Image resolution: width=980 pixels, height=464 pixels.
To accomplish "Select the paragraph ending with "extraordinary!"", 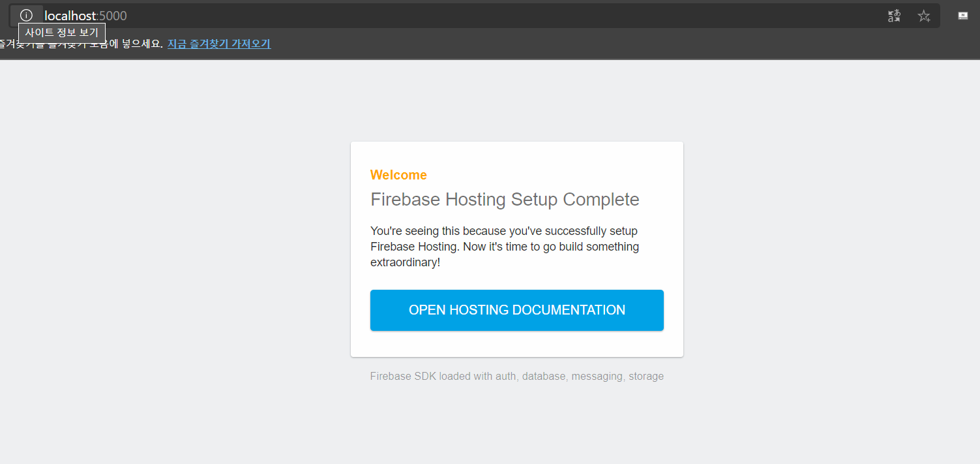I will click(505, 247).
